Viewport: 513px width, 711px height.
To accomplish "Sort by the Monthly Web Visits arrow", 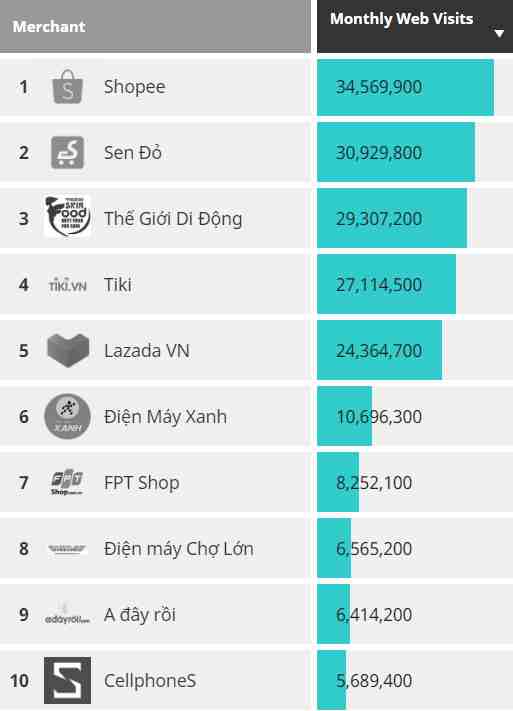I will [499, 33].
